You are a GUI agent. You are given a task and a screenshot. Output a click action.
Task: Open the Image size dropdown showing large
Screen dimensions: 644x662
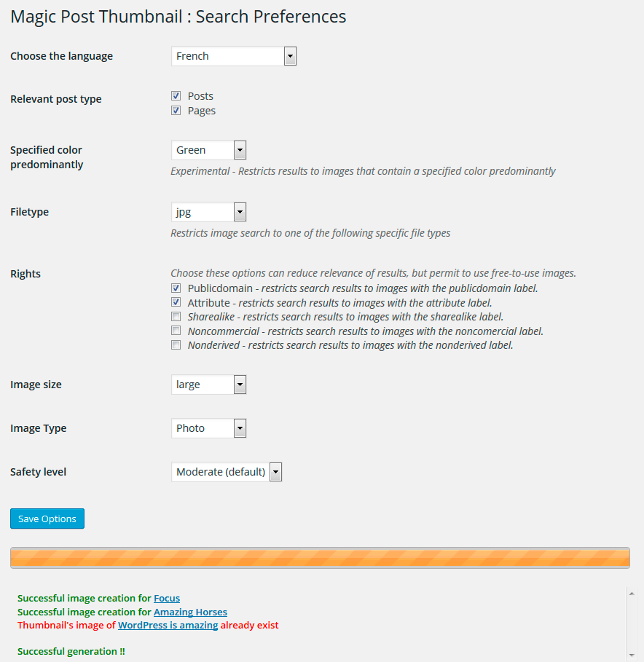click(x=208, y=385)
